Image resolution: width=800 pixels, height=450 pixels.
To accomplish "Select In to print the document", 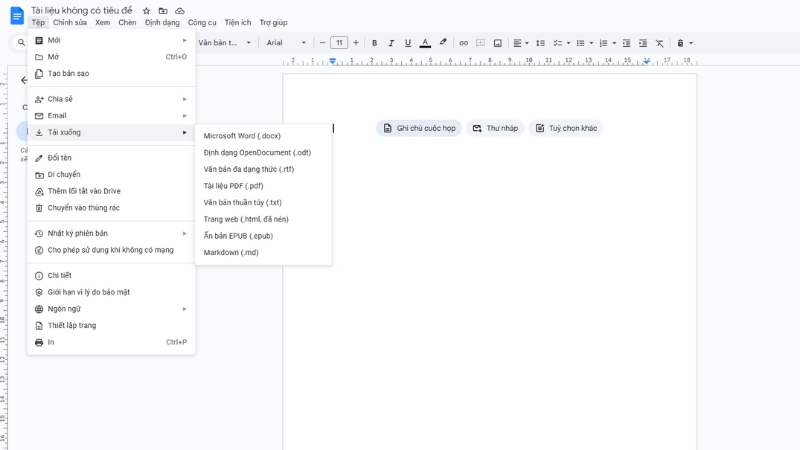I will (x=111, y=342).
